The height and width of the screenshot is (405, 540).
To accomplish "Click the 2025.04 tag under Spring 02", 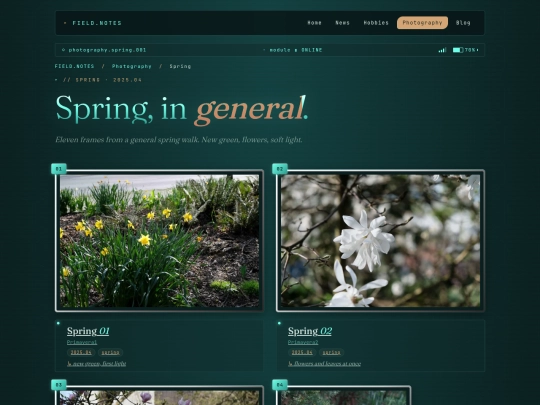I will point(302,352).
